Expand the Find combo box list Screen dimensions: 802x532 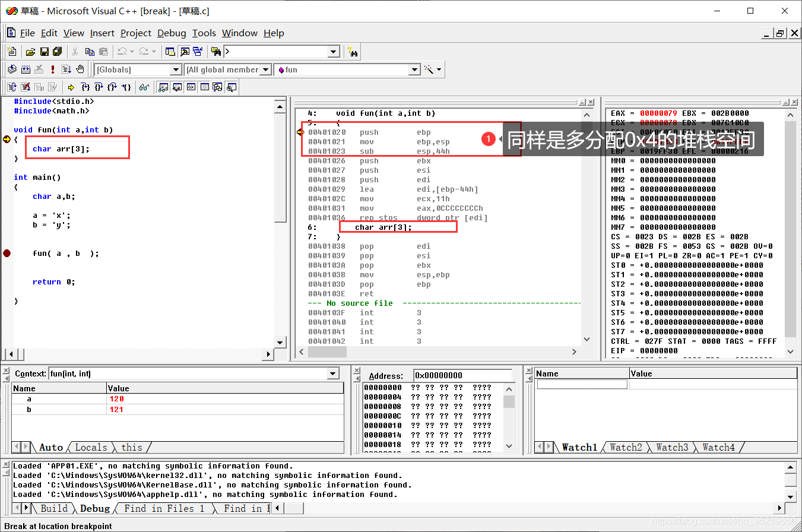[334, 52]
